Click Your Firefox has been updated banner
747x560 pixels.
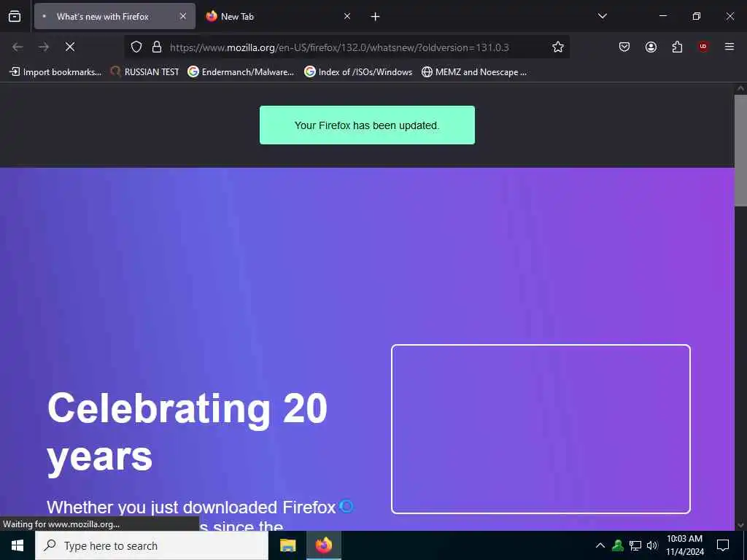(368, 125)
